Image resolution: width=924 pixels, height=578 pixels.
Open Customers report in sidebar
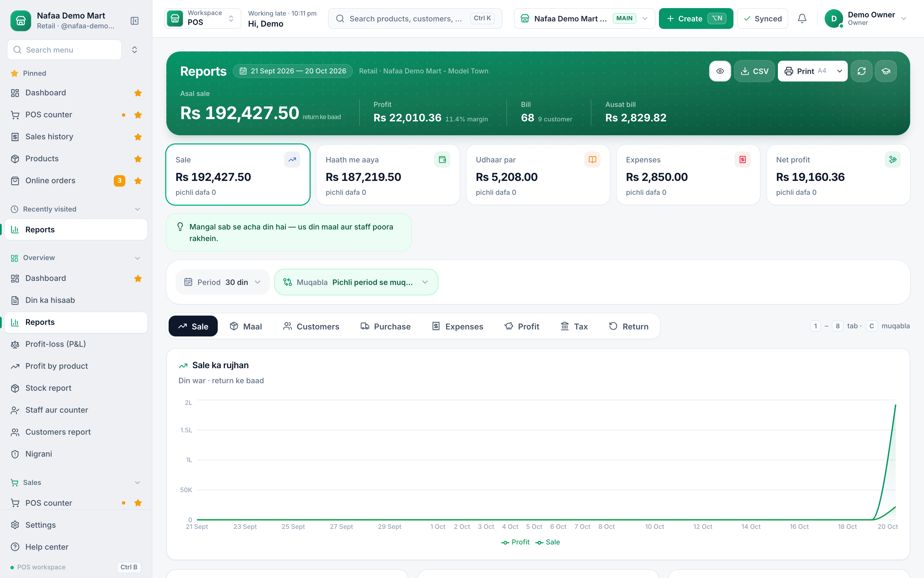(x=76, y=432)
